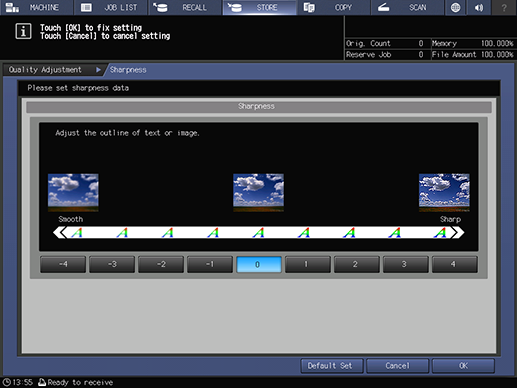517x388 pixels.
Task: Open the SCAN tab
Action: [x=407, y=7]
